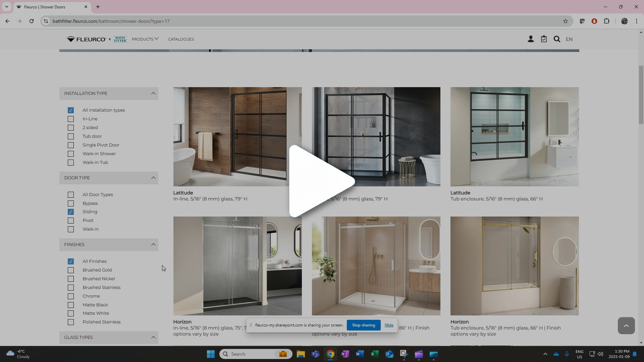Open Horizon In-line product title
This screenshot has width=644, height=362.
click(182, 322)
